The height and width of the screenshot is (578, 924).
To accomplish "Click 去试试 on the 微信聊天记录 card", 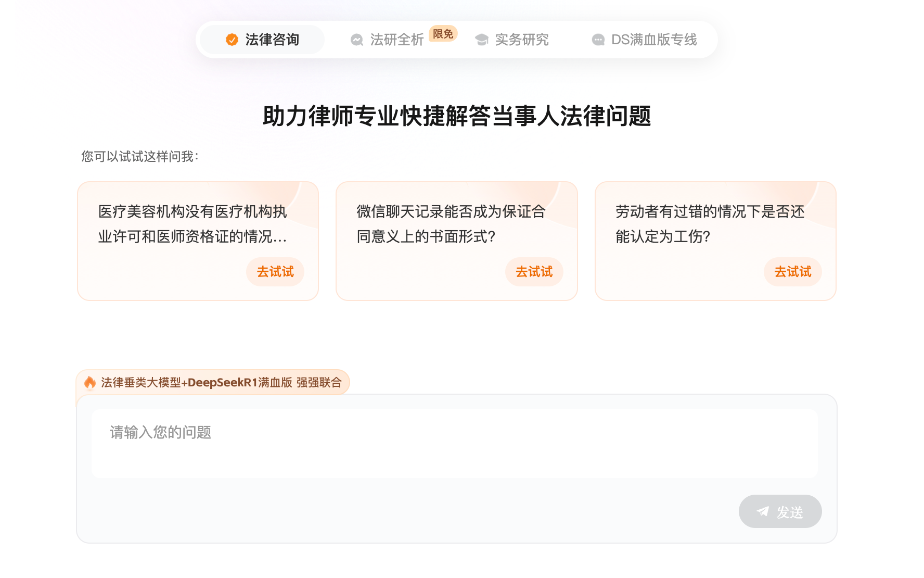I will point(534,272).
